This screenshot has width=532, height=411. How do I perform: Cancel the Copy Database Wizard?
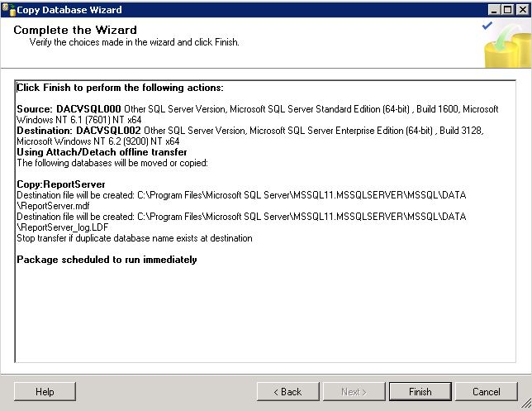click(487, 392)
